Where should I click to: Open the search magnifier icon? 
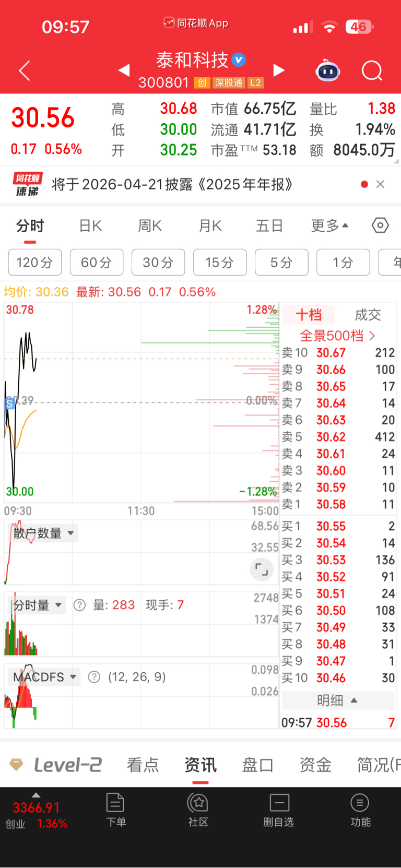tap(372, 70)
